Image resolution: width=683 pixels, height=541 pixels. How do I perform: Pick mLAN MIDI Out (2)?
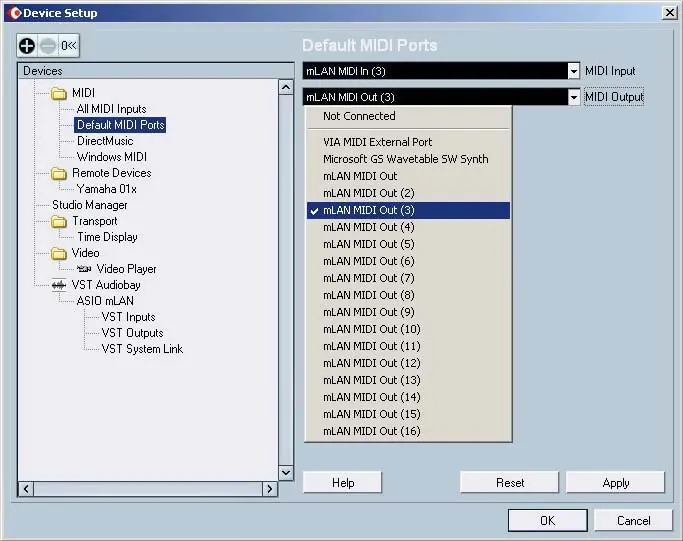click(408, 193)
